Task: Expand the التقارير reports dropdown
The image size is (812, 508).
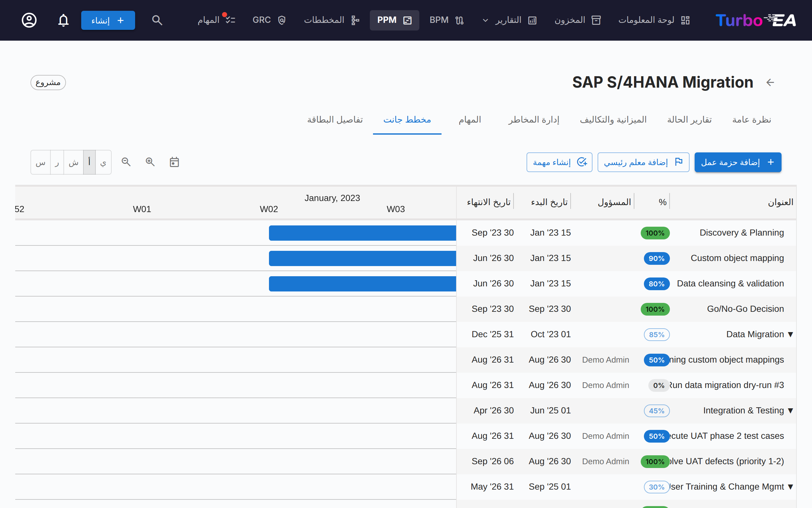Action: click(x=510, y=20)
